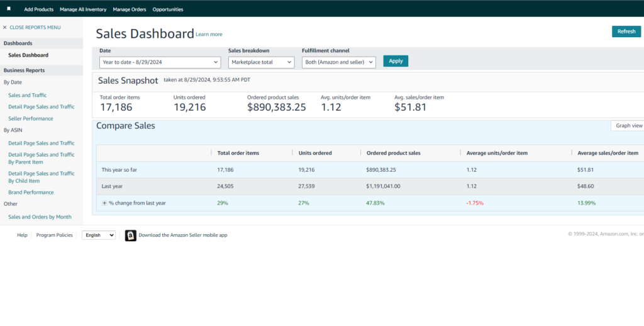
Task: Open the Add Products menu
Action: point(38,9)
